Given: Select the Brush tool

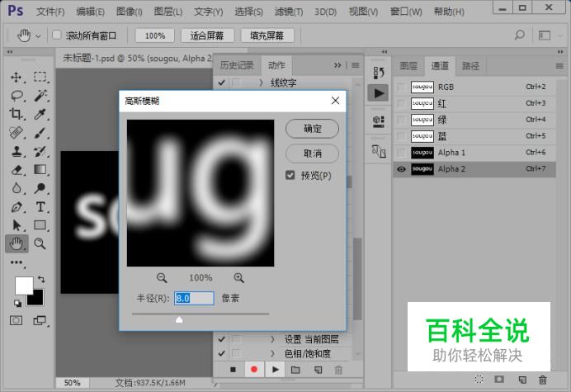Looking at the screenshot, I should (40, 133).
